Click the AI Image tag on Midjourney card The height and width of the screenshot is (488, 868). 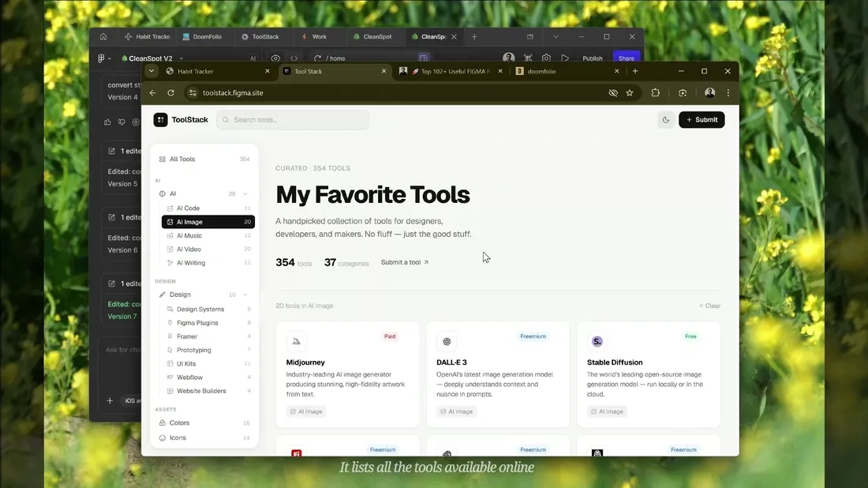pyautogui.click(x=306, y=411)
